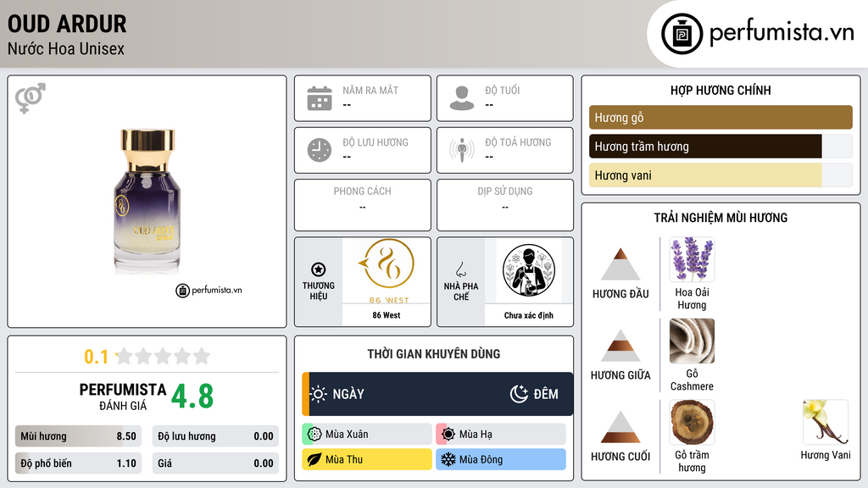868x488 pixels.
Task: Click the Đêm label in the day/night bar
Action: (x=546, y=394)
